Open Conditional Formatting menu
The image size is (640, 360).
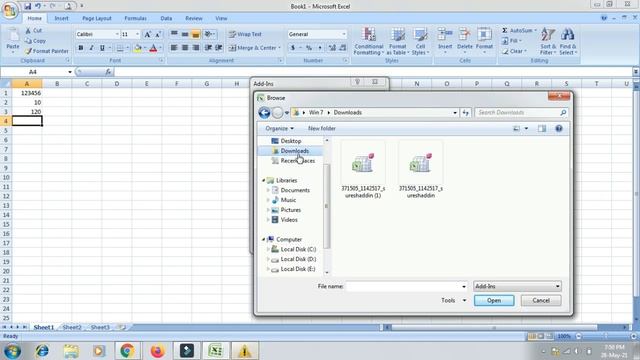369,41
